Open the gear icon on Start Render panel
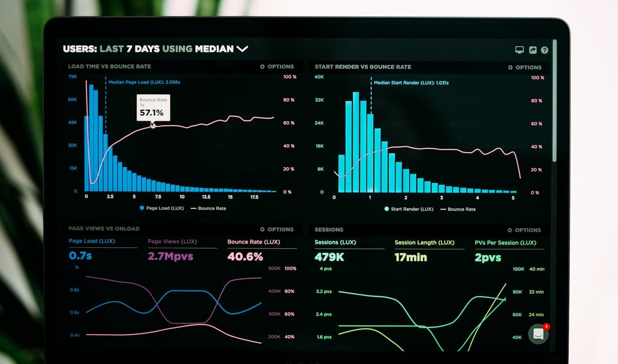Viewport: 618px width, 364px height. [509, 67]
